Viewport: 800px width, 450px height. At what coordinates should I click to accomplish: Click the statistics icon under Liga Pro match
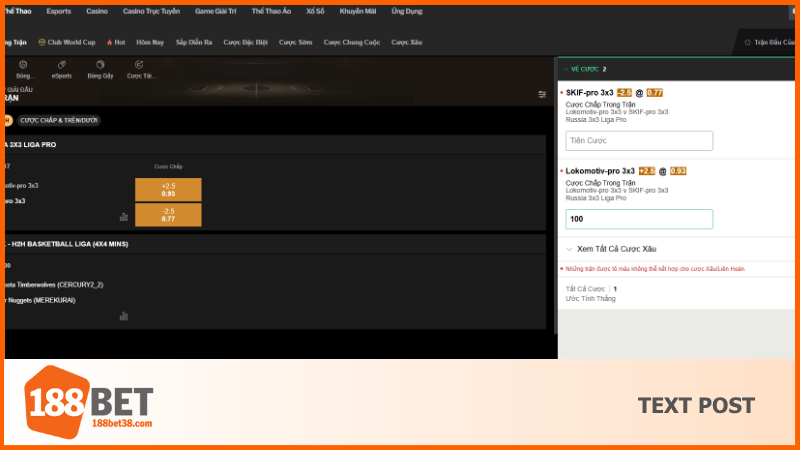click(124, 216)
